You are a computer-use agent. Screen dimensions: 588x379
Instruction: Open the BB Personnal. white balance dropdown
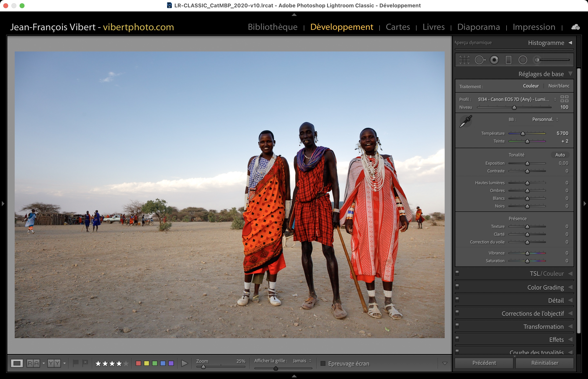click(x=545, y=119)
